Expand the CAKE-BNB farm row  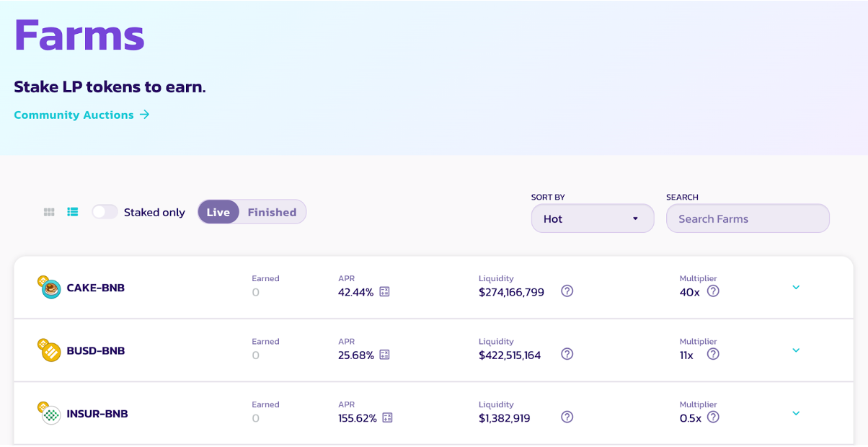(x=796, y=288)
